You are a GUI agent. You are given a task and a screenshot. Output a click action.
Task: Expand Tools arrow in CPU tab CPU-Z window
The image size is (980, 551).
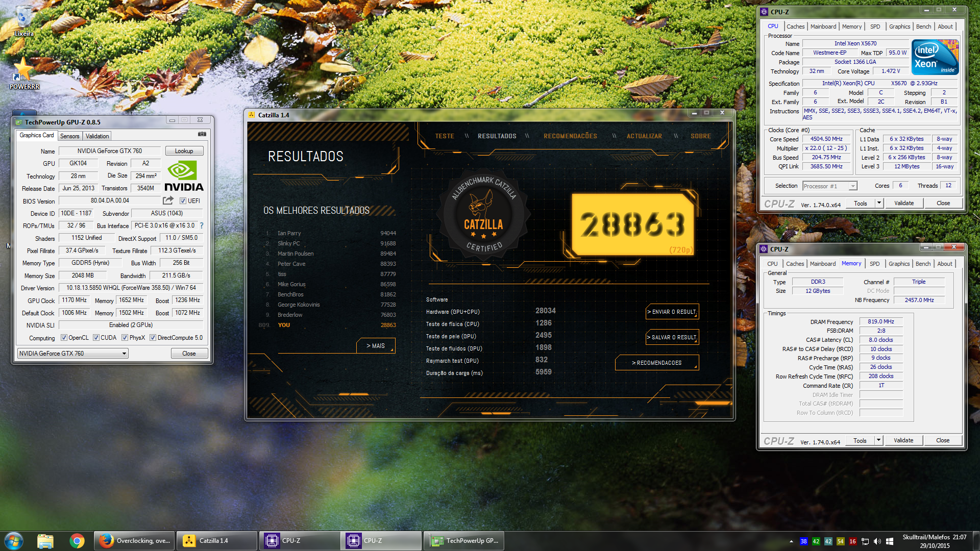(x=879, y=203)
